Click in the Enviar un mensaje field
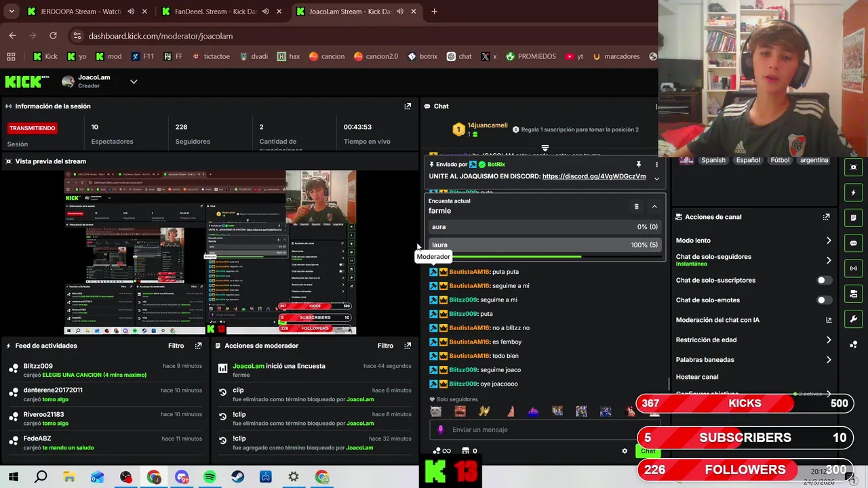Image resolution: width=868 pixels, height=488 pixels. click(x=545, y=430)
